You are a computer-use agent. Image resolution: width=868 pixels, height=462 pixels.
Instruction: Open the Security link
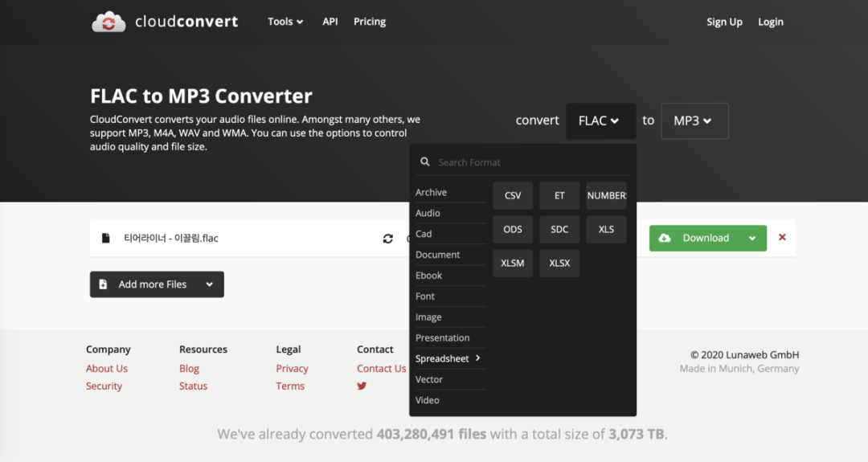104,386
